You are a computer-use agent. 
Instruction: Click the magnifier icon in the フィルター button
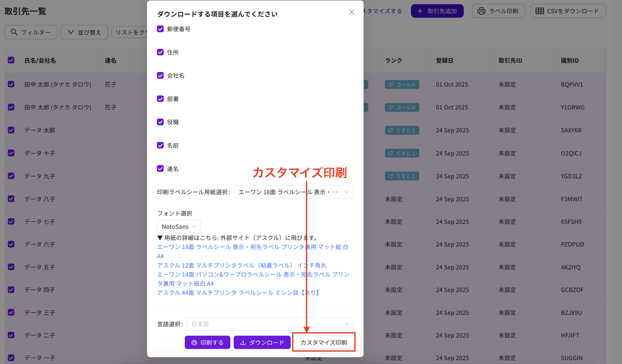coord(15,32)
